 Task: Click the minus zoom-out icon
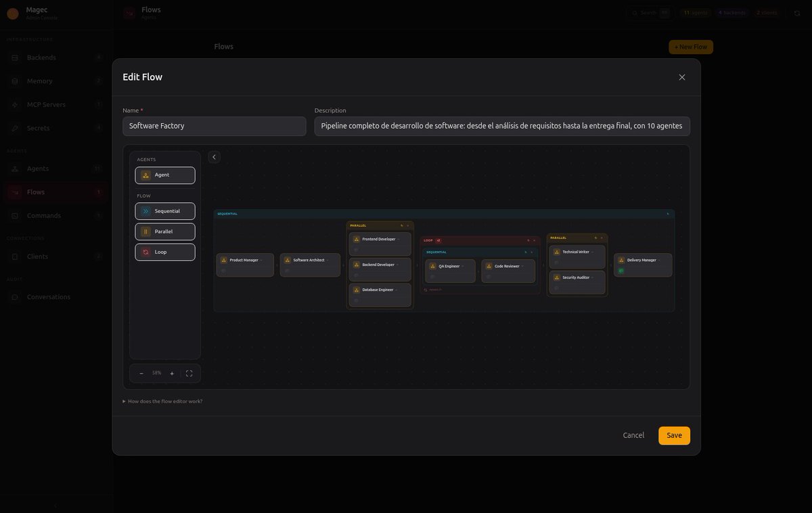click(141, 374)
